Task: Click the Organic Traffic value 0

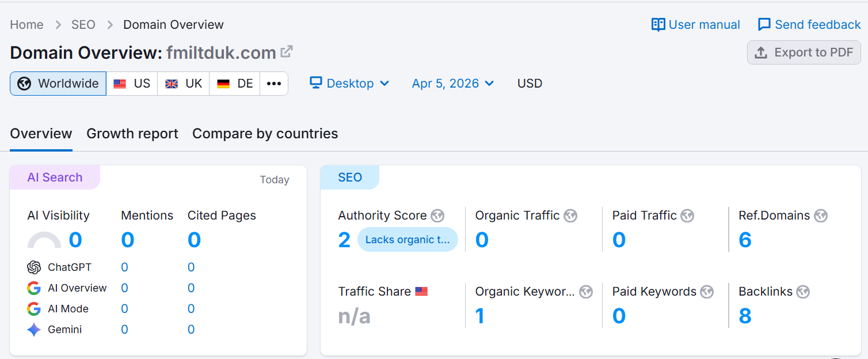Action: point(482,240)
